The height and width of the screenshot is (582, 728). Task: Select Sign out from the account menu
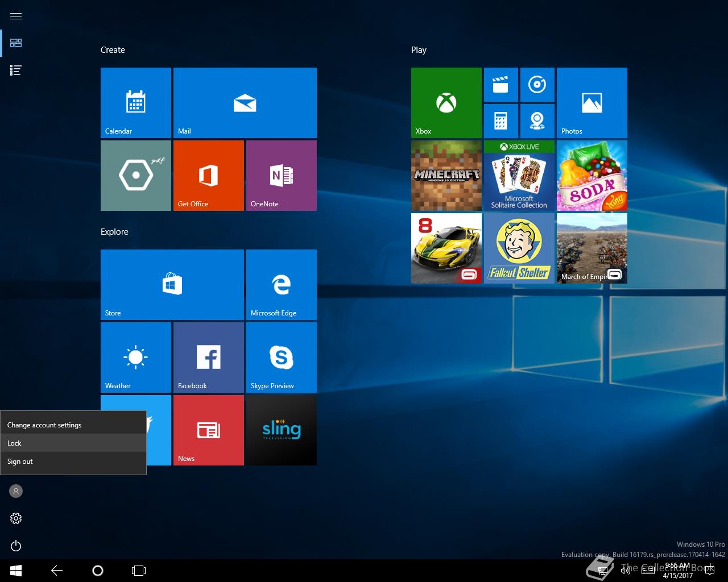tap(73, 462)
